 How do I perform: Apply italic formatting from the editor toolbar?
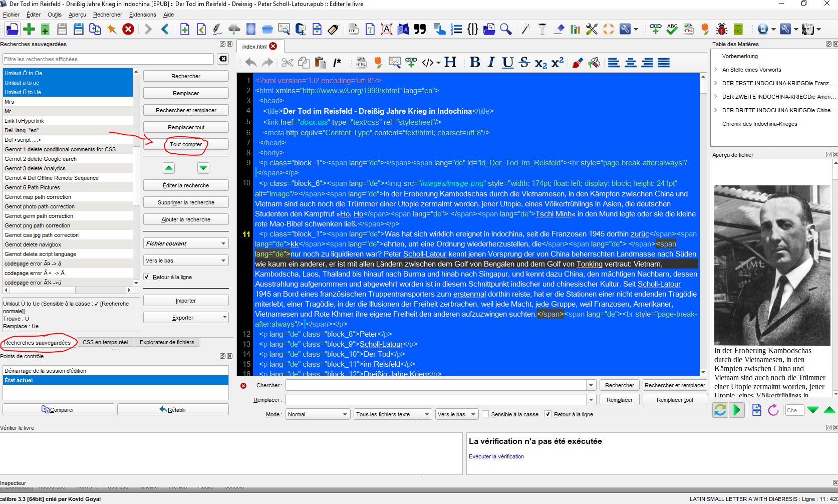[491, 63]
